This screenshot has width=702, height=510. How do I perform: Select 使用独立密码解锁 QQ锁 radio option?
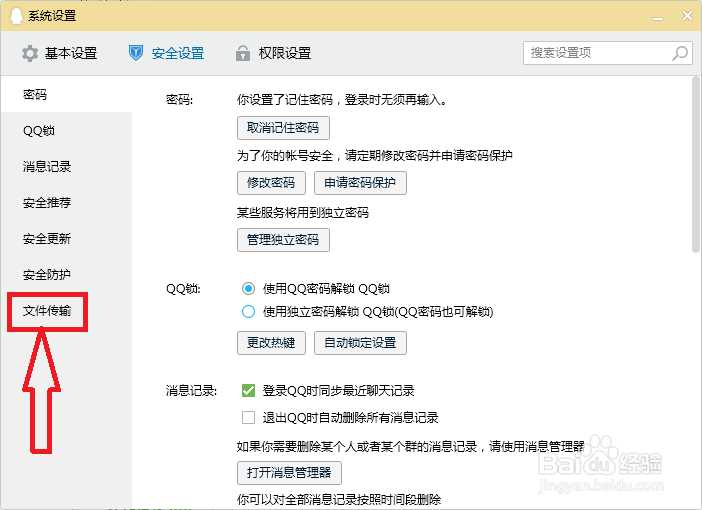pyautogui.click(x=248, y=311)
